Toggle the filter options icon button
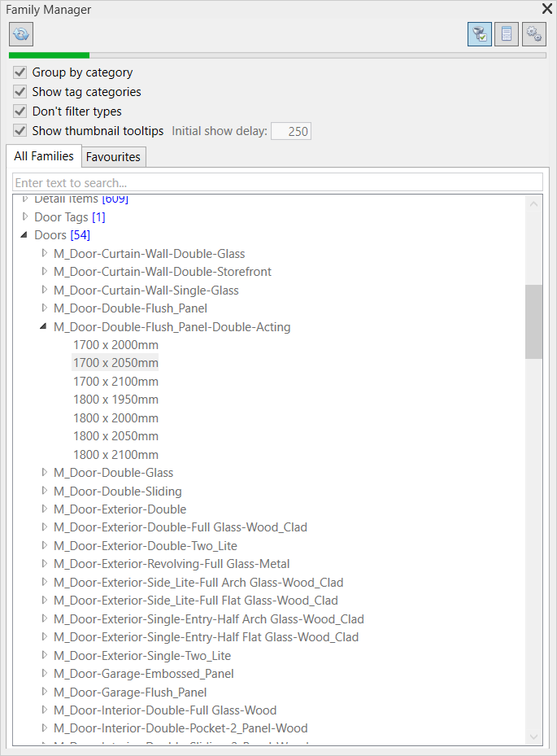The height and width of the screenshot is (756, 557). tap(480, 34)
